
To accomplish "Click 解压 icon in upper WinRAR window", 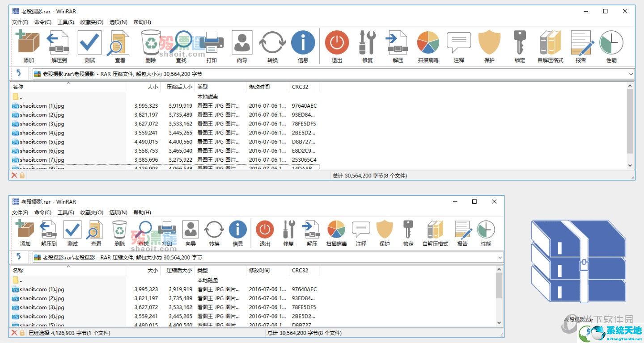I will 397,42.
